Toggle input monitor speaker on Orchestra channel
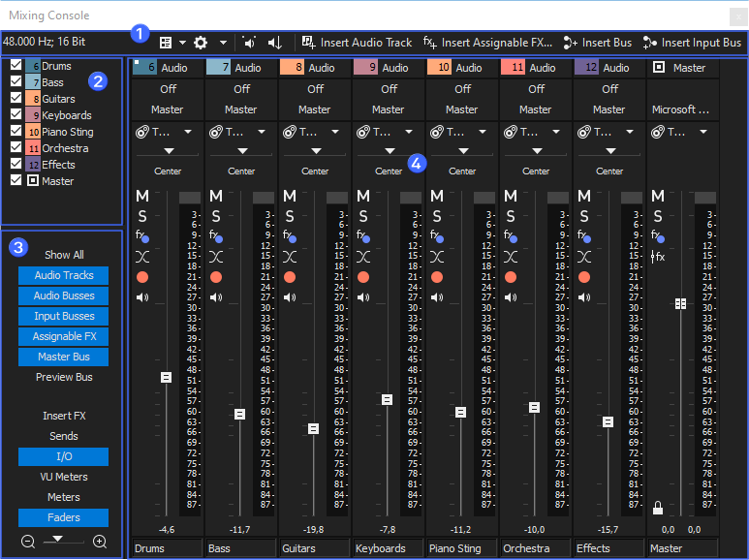This screenshot has height=560, width=749. (510, 296)
